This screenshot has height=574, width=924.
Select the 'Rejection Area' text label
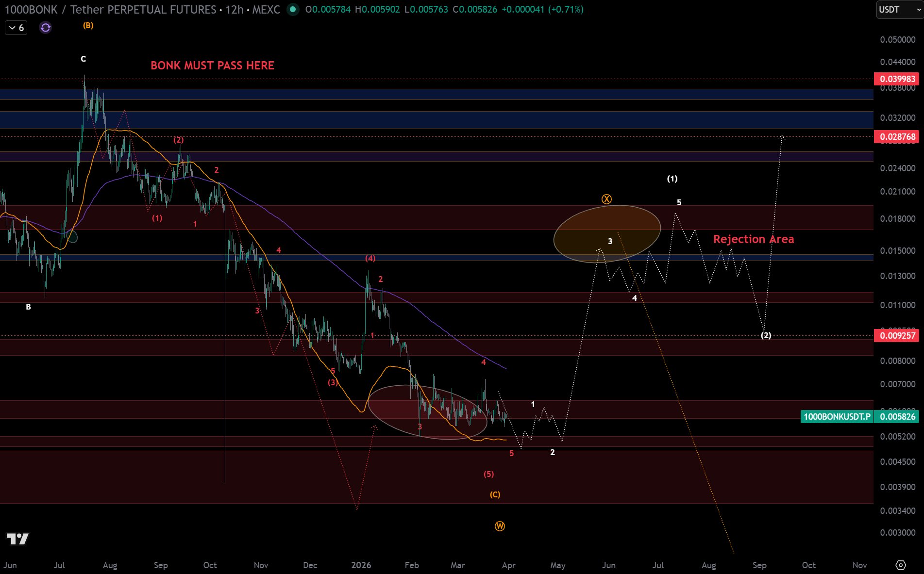pos(754,239)
